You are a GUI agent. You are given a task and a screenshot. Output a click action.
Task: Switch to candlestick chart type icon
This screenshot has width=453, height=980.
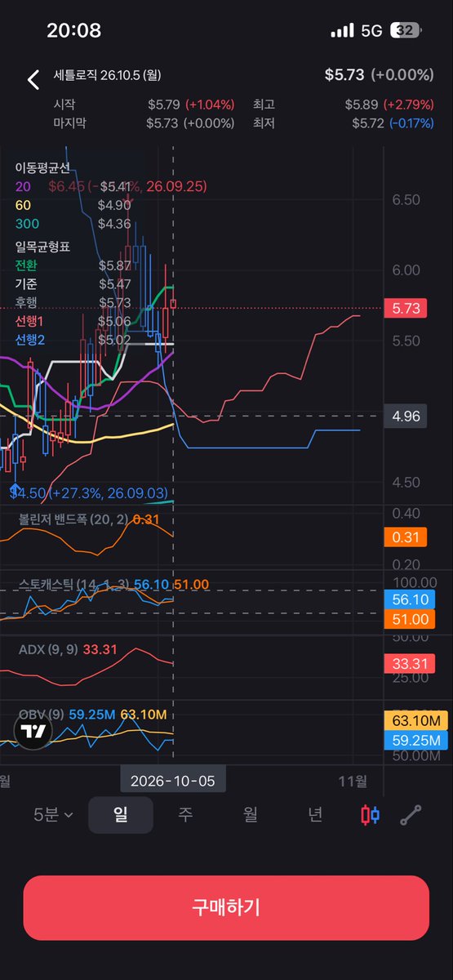coord(371,814)
